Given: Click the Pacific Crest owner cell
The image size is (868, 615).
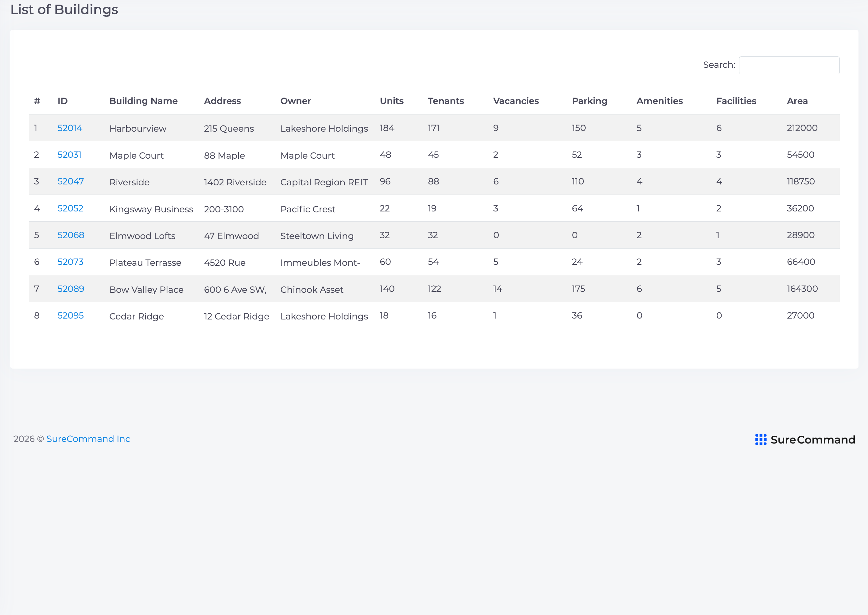Looking at the screenshot, I should pos(308,209).
